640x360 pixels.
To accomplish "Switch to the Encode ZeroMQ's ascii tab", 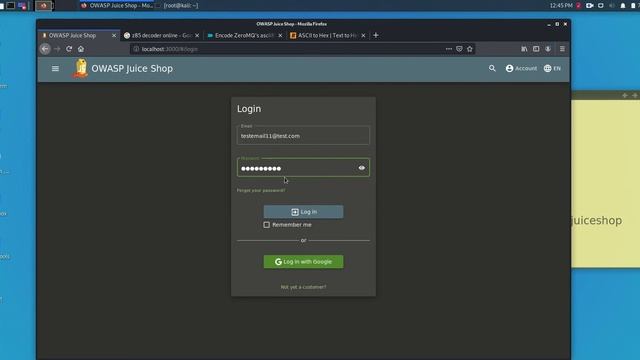I will pos(244,36).
